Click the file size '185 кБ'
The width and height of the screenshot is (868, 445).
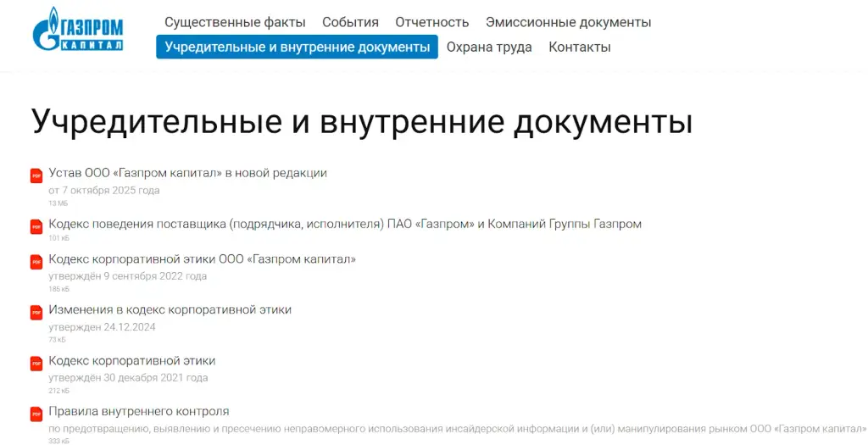(x=59, y=289)
